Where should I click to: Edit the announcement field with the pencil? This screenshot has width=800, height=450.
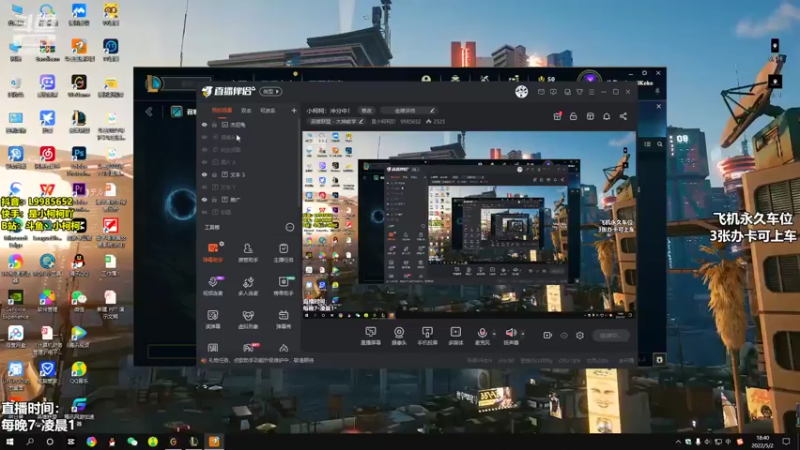pyautogui.click(x=432, y=110)
